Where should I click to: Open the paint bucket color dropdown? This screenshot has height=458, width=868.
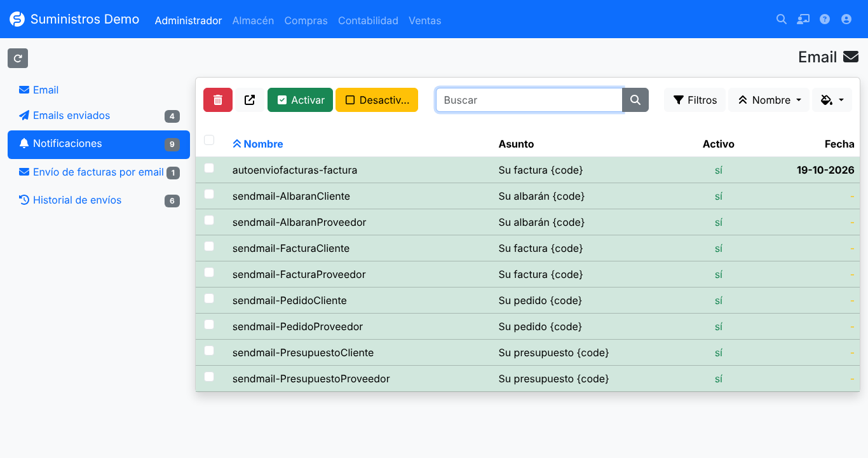(832, 100)
